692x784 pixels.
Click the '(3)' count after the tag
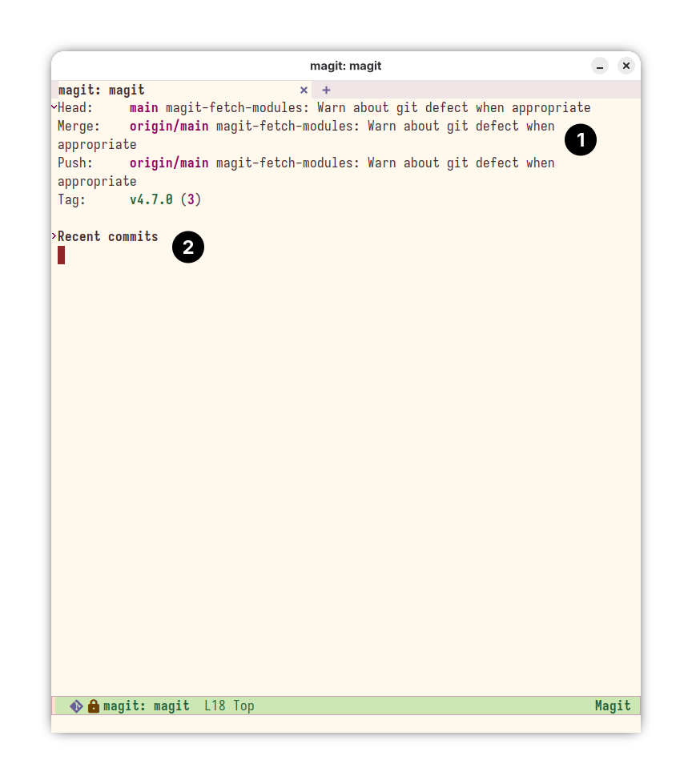191,200
